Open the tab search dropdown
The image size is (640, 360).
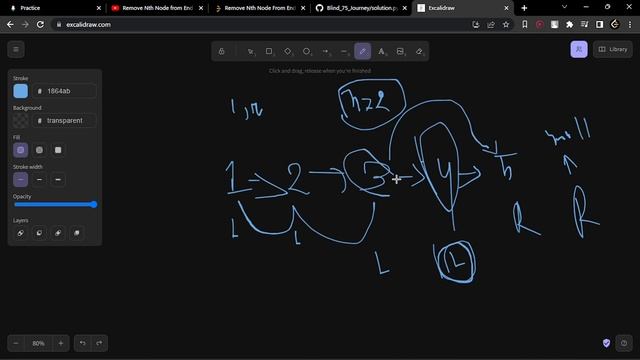point(564,7)
